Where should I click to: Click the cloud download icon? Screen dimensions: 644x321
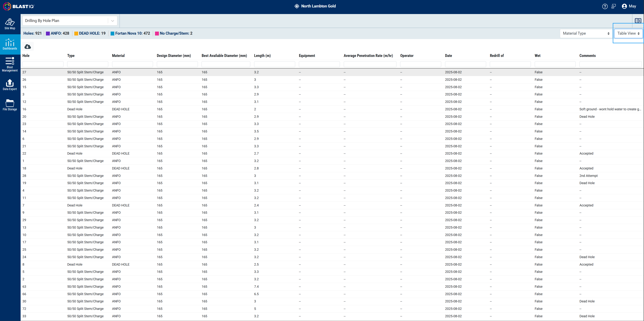28,46
